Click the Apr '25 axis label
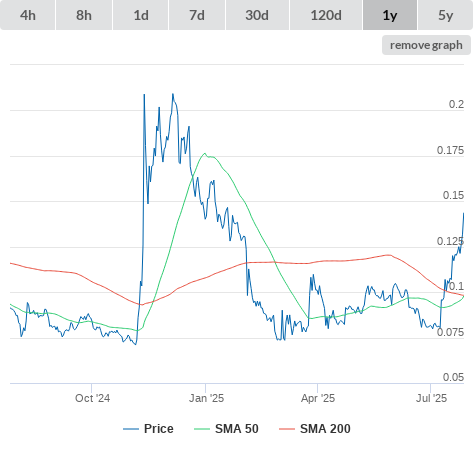Screen dimensions: 474x455 [x=318, y=398]
